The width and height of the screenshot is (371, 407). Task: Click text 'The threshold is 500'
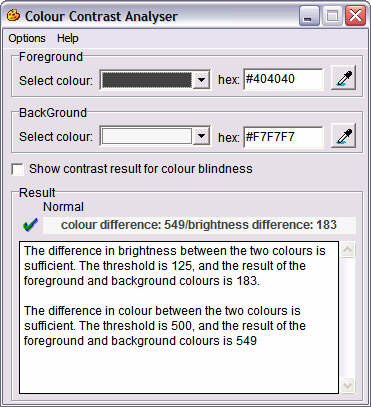[136, 326]
